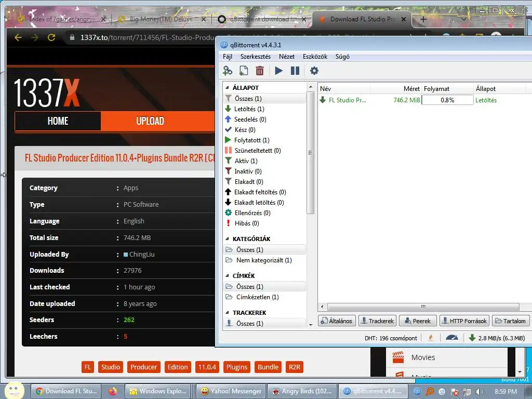Open Angry Birds taskbar button

[x=302, y=391]
